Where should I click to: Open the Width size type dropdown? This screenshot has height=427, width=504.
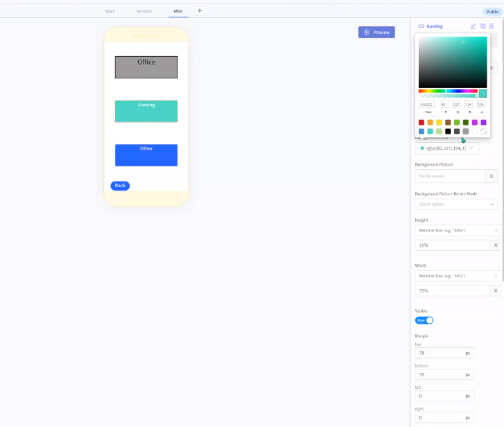[458, 276]
